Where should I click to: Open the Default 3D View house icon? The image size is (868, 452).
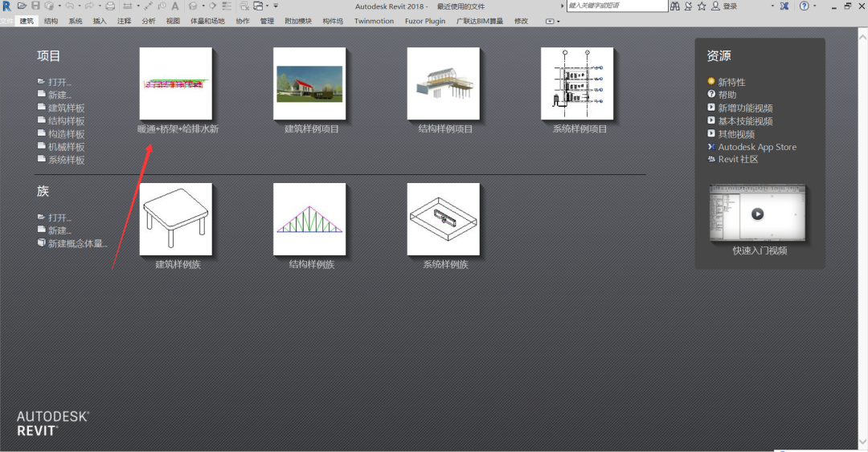(x=193, y=6)
